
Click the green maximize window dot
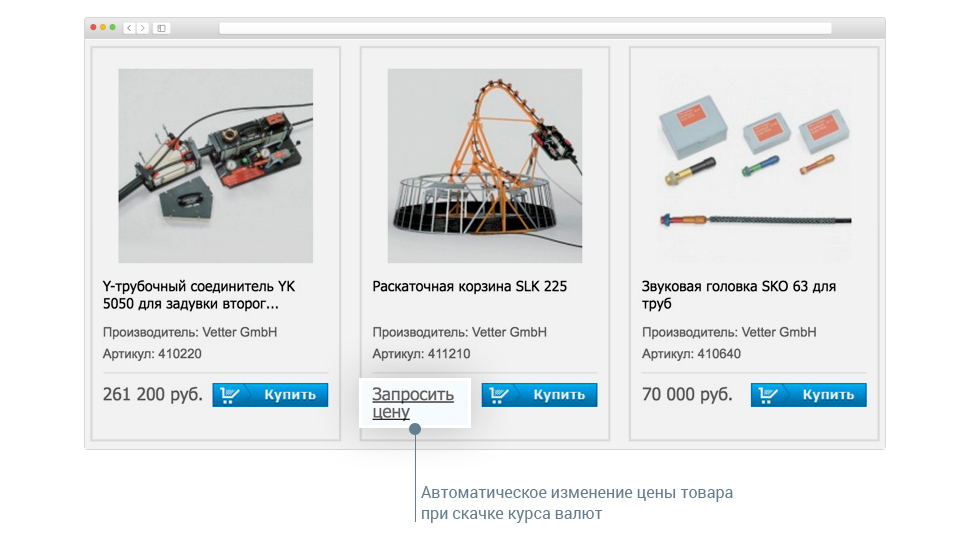pos(112,27)
